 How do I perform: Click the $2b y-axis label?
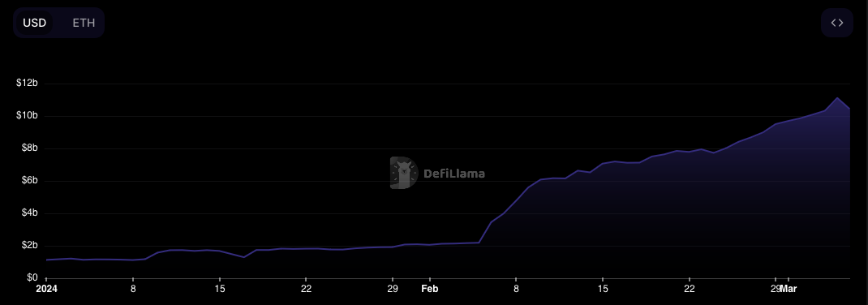point(28,246)
